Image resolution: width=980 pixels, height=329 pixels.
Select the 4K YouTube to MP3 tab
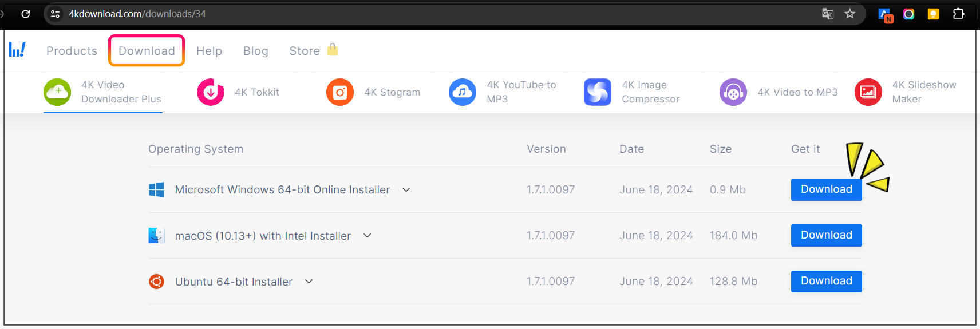pyautogui.click(x=503, y=92)
